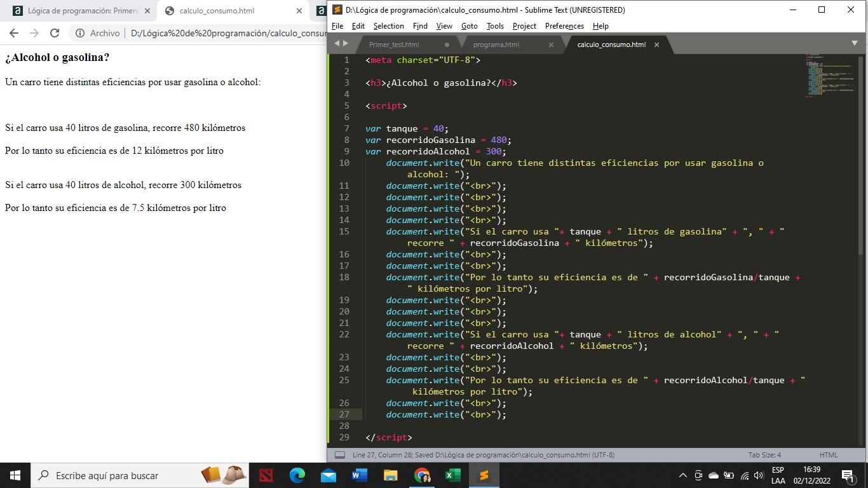Show hidden system tray icons chevron

click(x=683, y=475)
